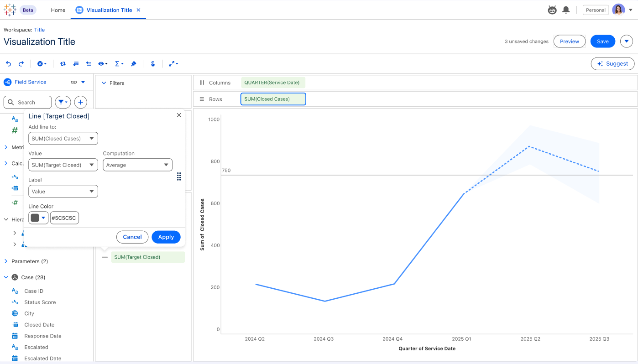Click the undo arrow in the toolbar
This screenshot has height=364, width=638.
[8, 64]
